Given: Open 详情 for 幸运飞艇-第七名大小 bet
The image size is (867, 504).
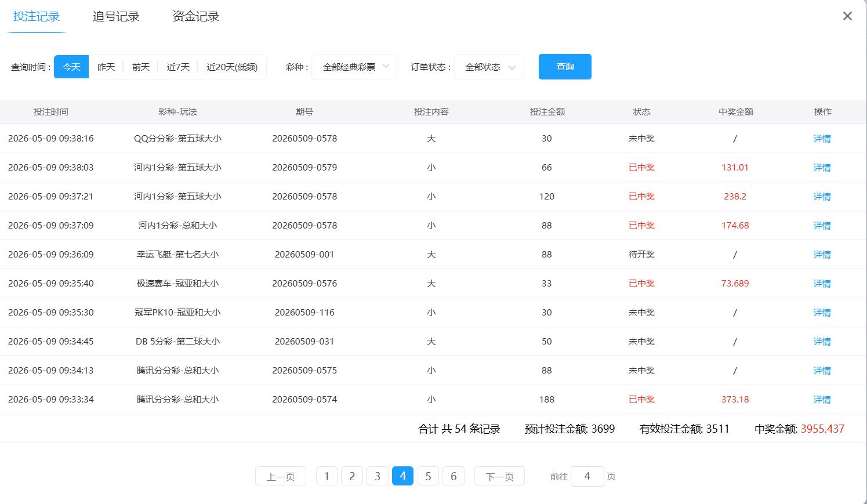Looking at the screenshot, I should click(x=822, y=255).
